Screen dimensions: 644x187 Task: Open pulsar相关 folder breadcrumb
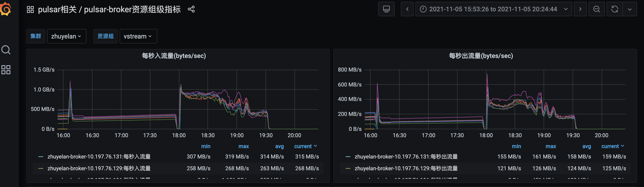click(x=57, y=10)
